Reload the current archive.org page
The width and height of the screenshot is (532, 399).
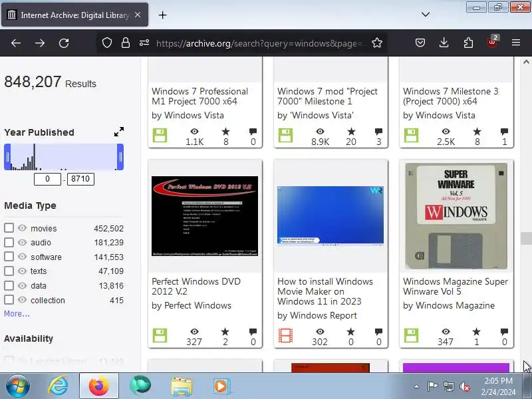point(64,43)
